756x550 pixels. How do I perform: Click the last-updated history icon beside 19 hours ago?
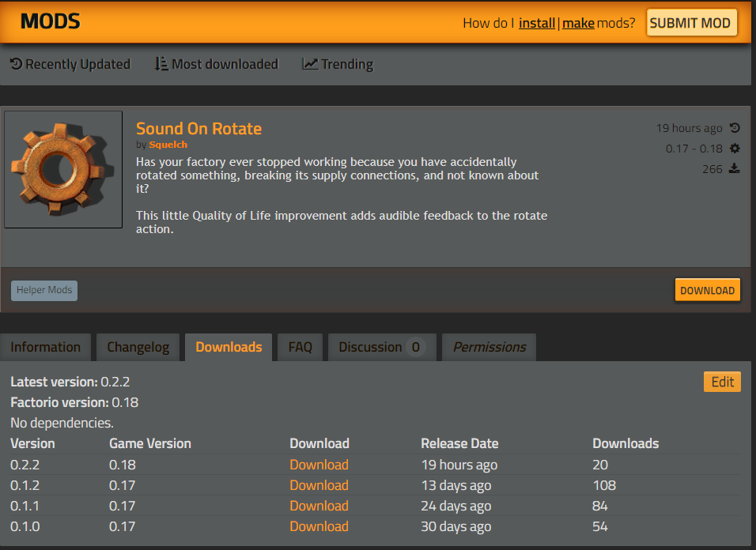[x=735, y=128]
